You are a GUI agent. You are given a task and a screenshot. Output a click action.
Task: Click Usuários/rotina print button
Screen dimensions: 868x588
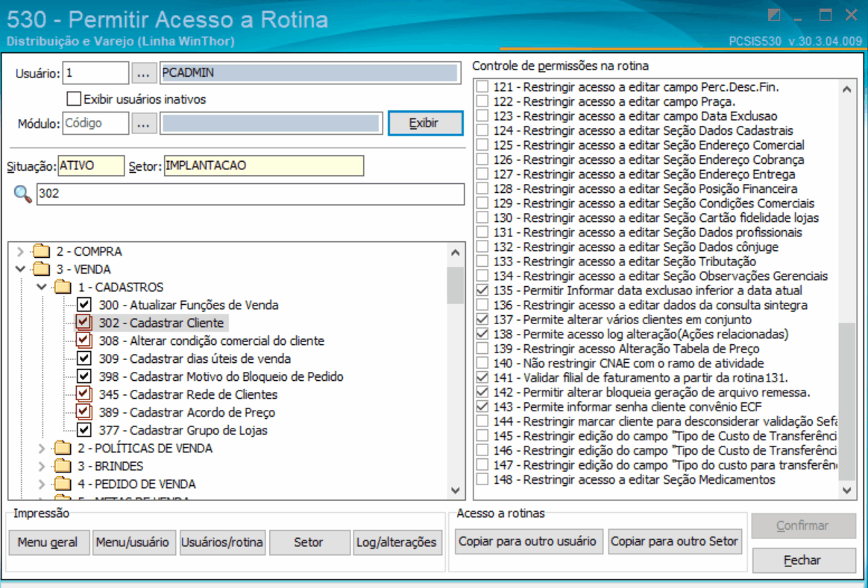[222, 542]
